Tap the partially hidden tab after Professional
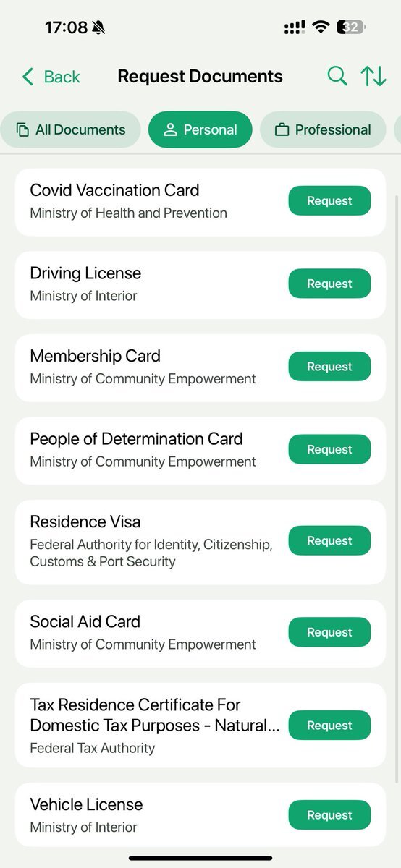This screenshot has width=401, height=868. 397,129
